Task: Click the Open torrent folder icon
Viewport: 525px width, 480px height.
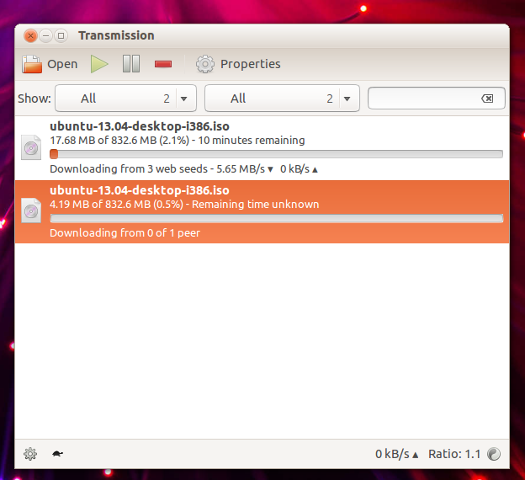Action: coord(32,64)
